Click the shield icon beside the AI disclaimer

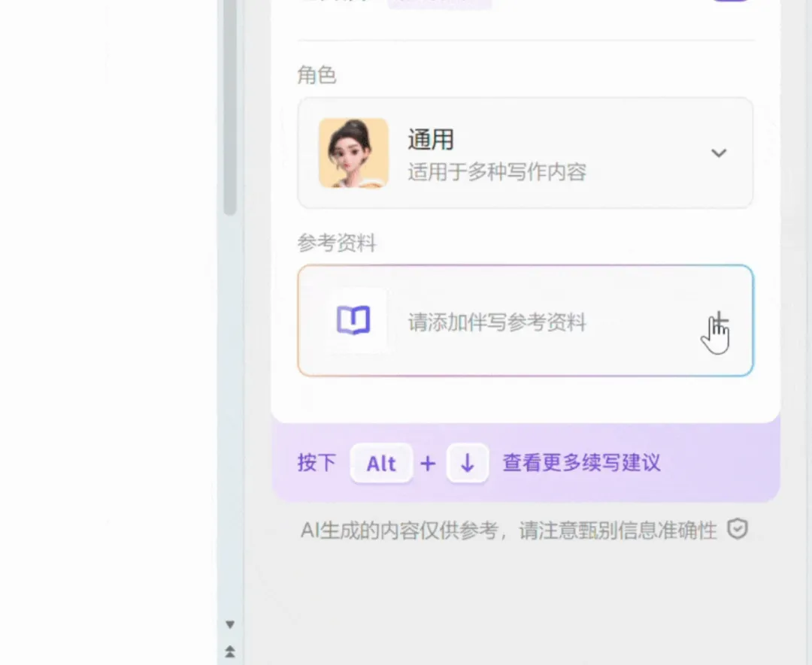738,530
